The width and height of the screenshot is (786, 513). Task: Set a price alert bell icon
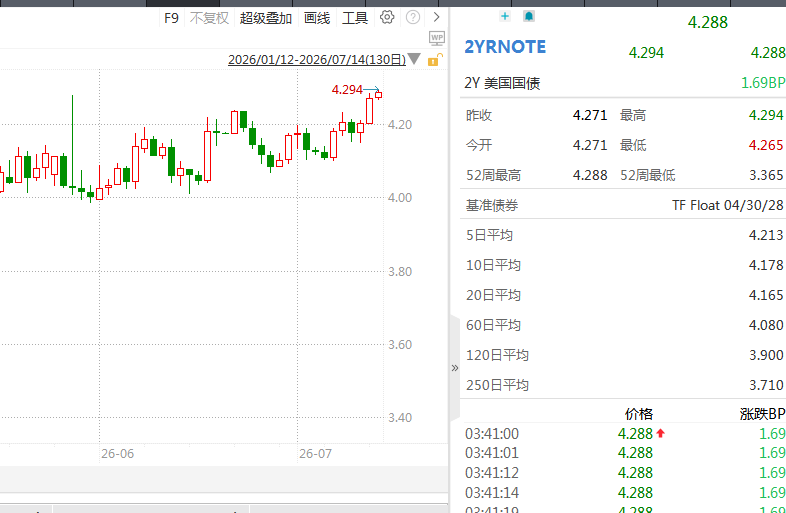(x=529, y=17)
